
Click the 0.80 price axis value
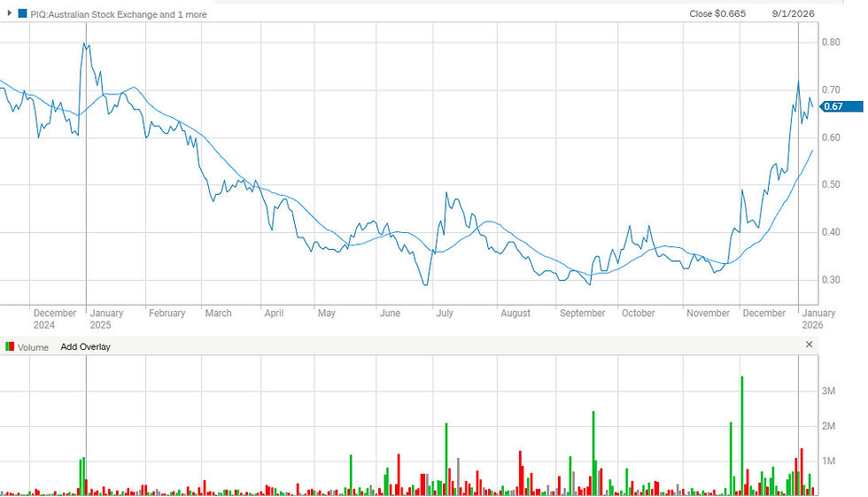(831, 42)
